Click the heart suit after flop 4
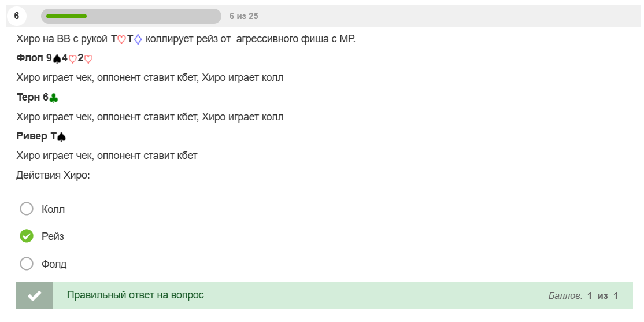Screen dimensions: 644x322 coord(72,59)
